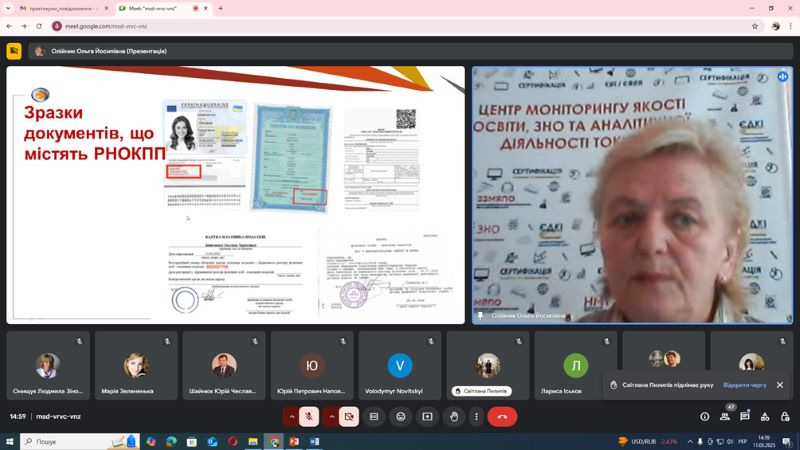Select Лариса Іськов participant tile

(x=576, y=365)
